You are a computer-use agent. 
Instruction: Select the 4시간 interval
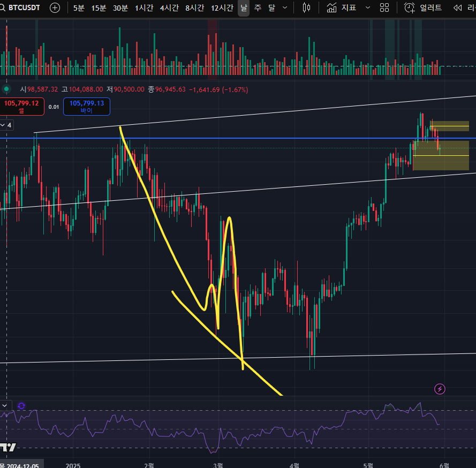169,8
